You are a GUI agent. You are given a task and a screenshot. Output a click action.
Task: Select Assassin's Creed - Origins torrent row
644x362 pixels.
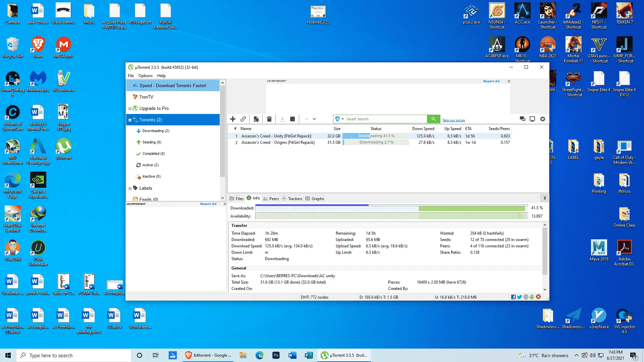coord(369,142)
